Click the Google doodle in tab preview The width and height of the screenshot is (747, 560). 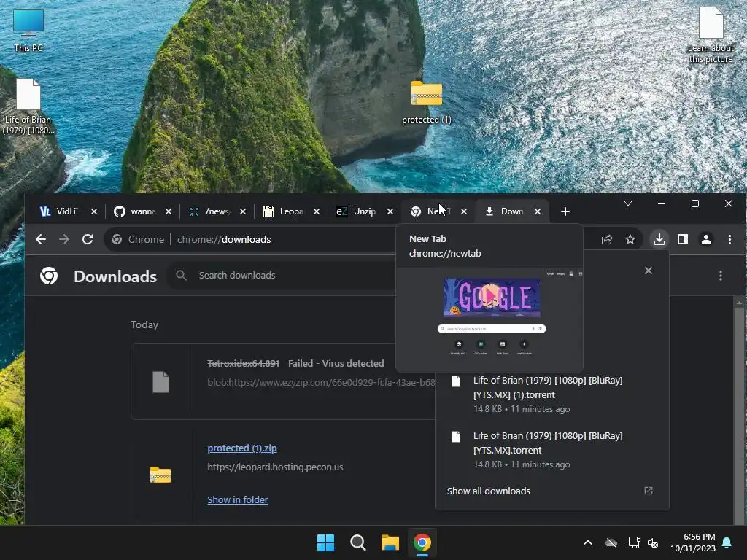pos(492,297)
